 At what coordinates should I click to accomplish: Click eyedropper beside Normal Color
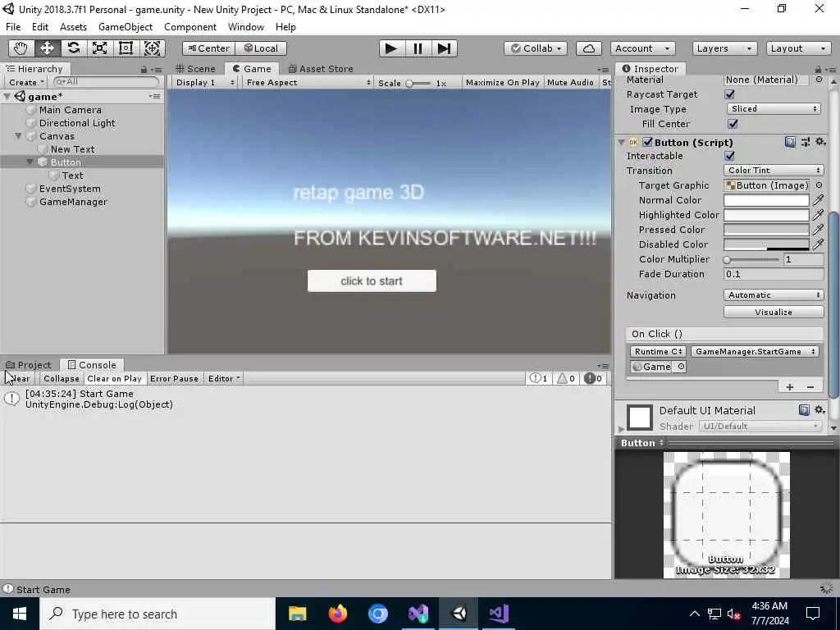coord(818,200)
